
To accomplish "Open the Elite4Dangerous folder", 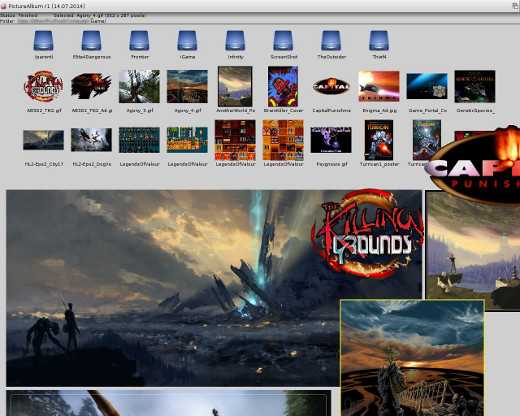I will pos(91,41).
